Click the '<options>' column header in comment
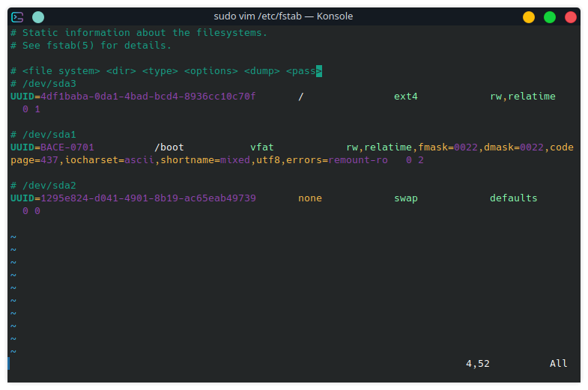This screenshot has width=588, height=390. pos(211,71)
